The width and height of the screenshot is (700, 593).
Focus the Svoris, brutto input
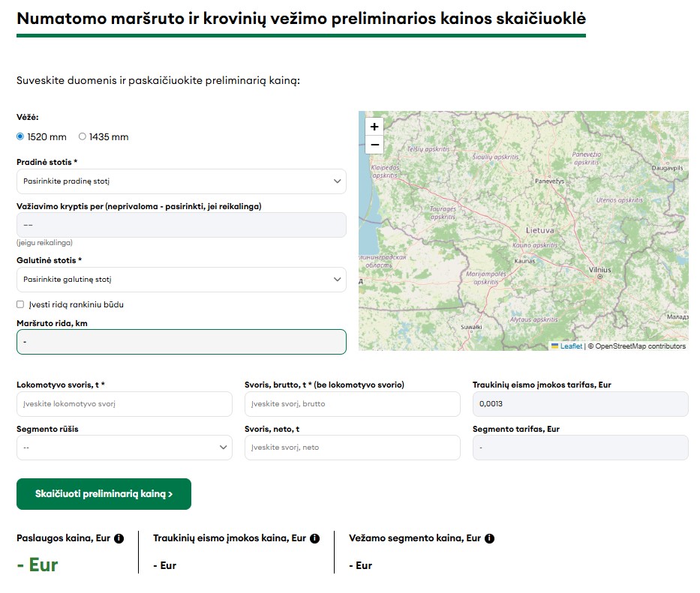(352, 404)
